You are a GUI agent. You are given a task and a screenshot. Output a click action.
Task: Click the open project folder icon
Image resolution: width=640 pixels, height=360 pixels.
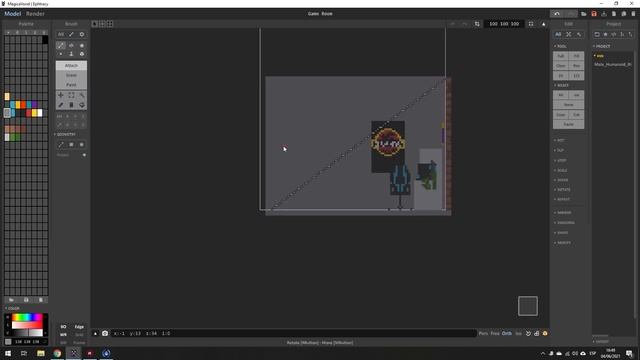[584, 13]
